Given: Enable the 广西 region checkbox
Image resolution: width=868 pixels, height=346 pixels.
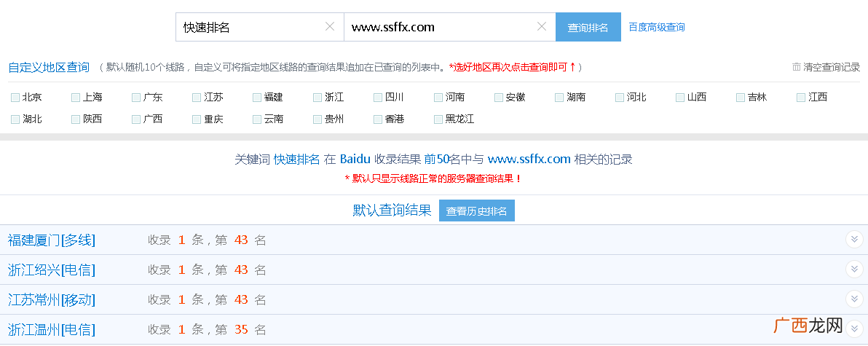Looking at the screenshot, I should (135, 119).
